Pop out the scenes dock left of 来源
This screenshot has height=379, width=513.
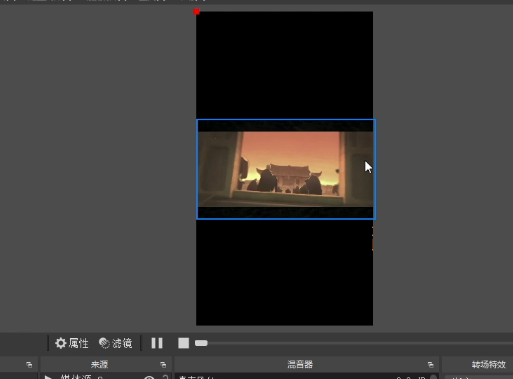pyautogui.click(x=29, y=365)
